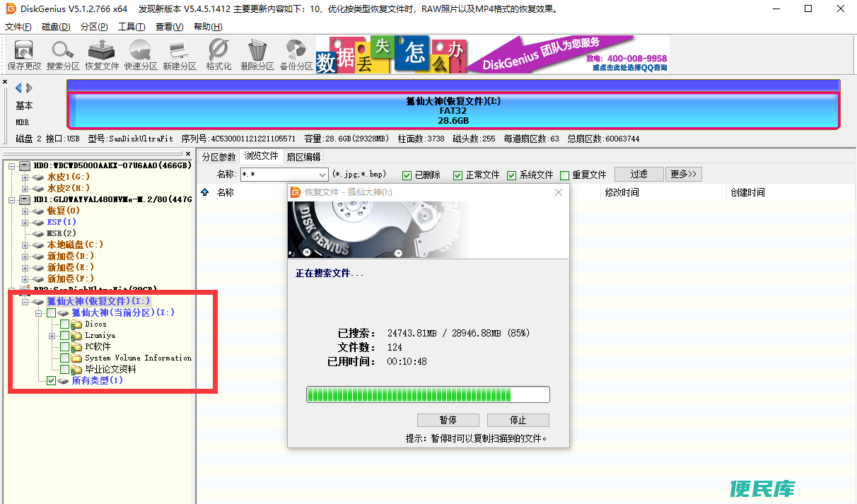The width and height of the screenshot is (857, 504).
Task: Pause the scan with 暂停 button
Action: coord(448,421)
